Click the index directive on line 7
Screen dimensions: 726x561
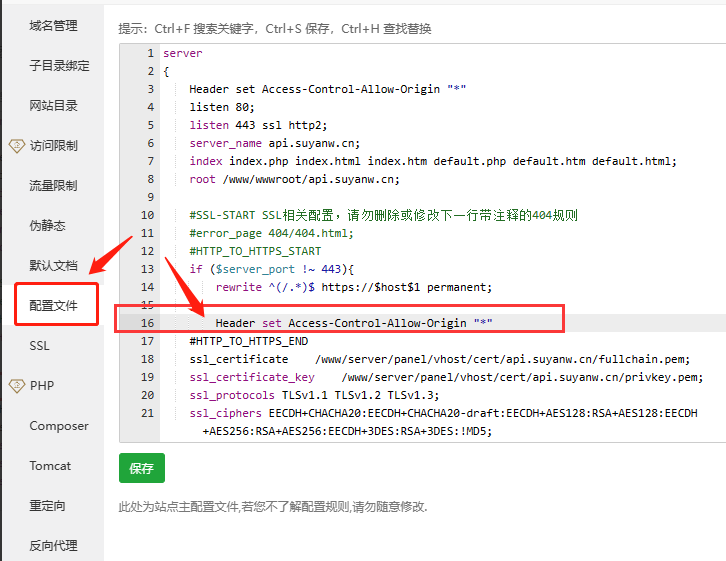click(x=433, y=161)
